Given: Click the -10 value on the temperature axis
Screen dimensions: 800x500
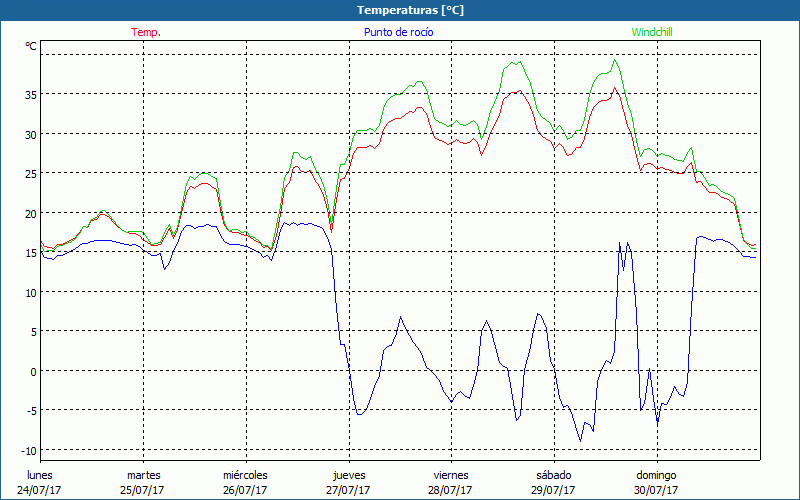Looking at the screenshot, I should pos(29,450).
